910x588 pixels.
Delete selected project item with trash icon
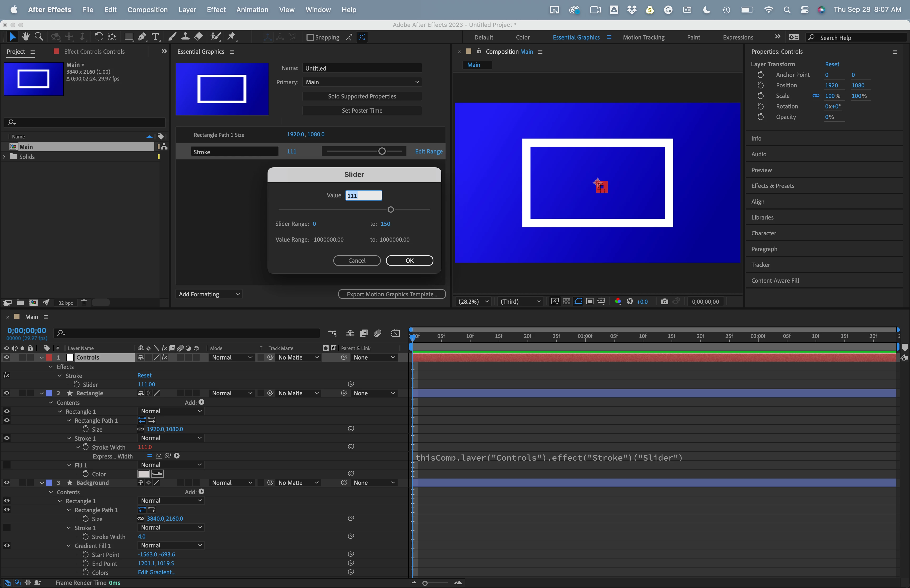[84, 302]
